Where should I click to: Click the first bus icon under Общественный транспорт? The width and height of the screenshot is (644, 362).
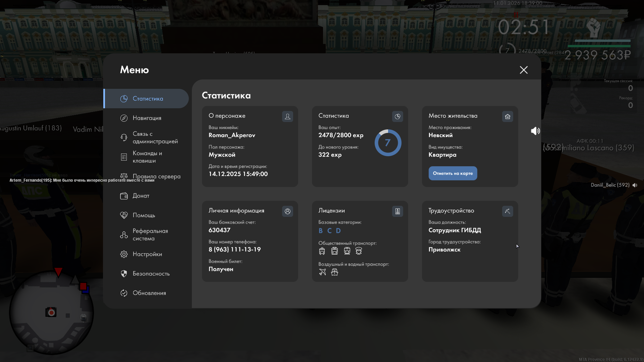[322, 251]
